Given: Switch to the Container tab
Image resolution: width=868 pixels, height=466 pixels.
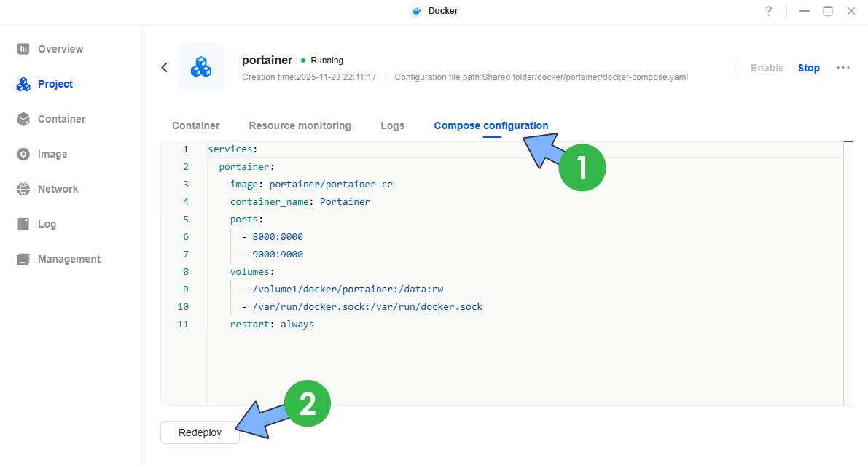Looking at the screenshot, I should point(195,125).
